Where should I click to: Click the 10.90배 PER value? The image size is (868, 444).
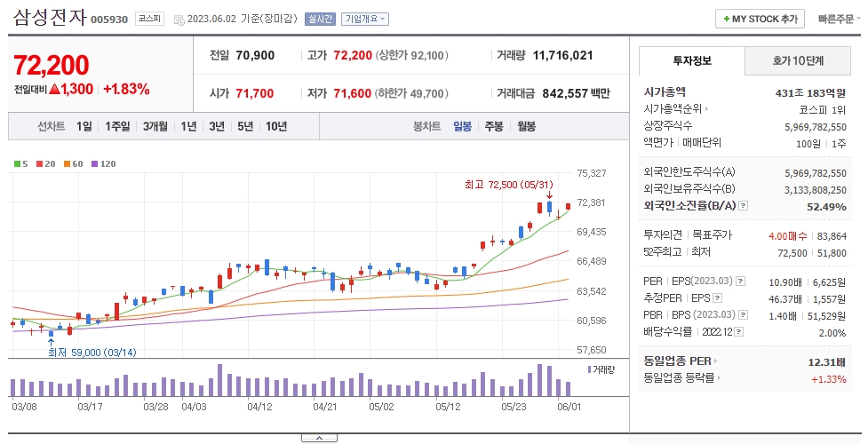[785, 282]
